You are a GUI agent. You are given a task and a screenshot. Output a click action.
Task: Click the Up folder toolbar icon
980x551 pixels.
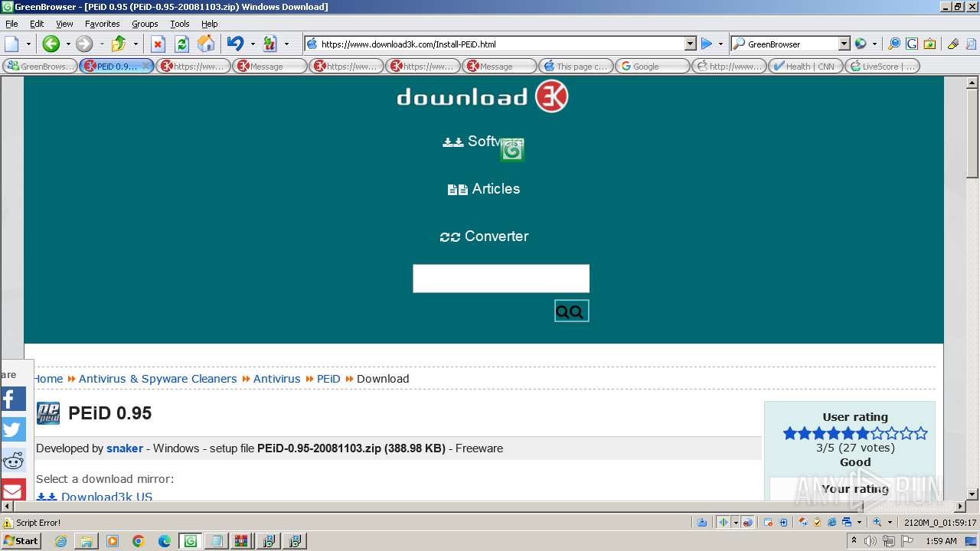tap(119, 44)
